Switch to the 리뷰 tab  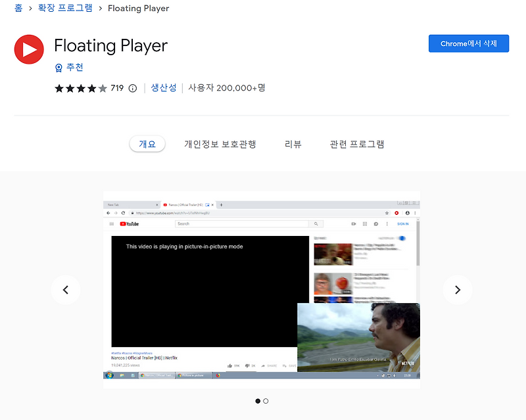293,144
